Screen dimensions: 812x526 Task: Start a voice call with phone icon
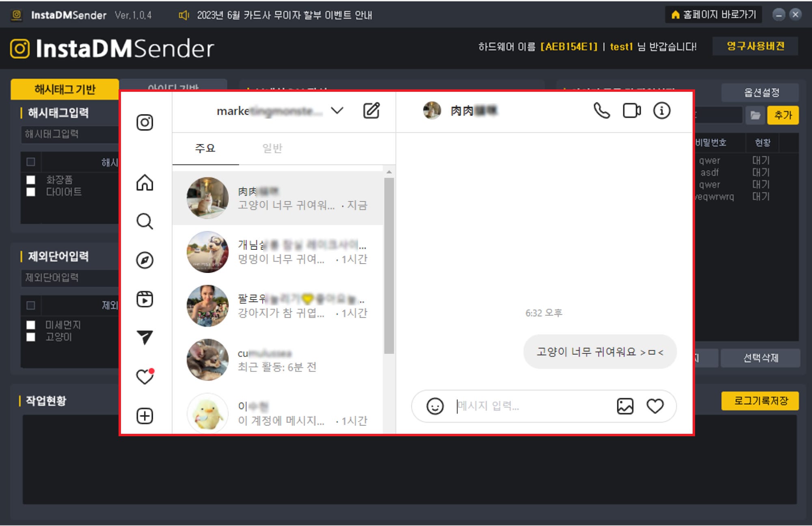point(602,110)
